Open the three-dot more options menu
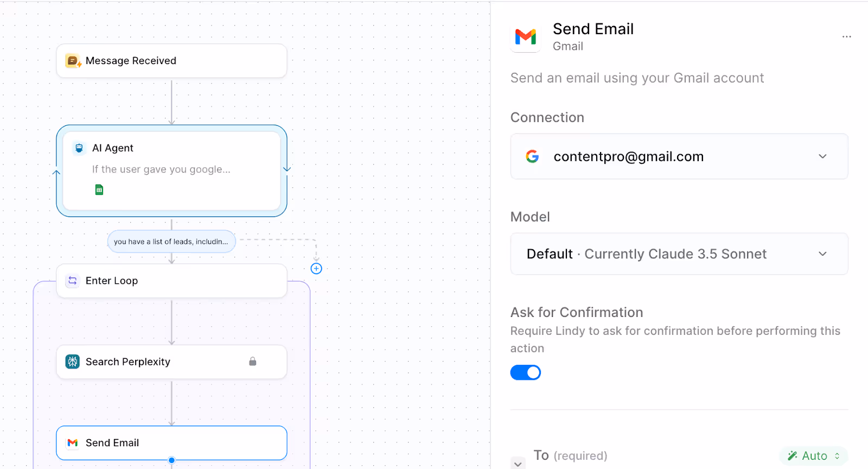868x469 pixels. [846, 36]
